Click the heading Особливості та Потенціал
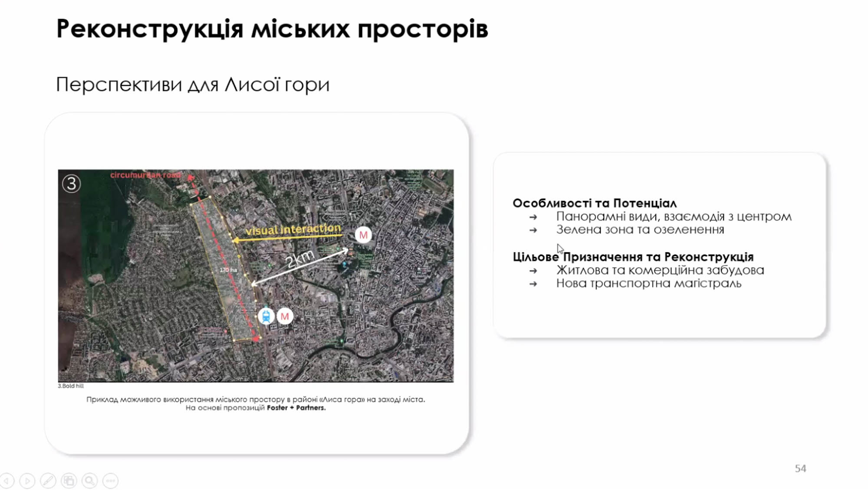Image resolution: width=868 pixels, height=490 pixels. (594, 203)
